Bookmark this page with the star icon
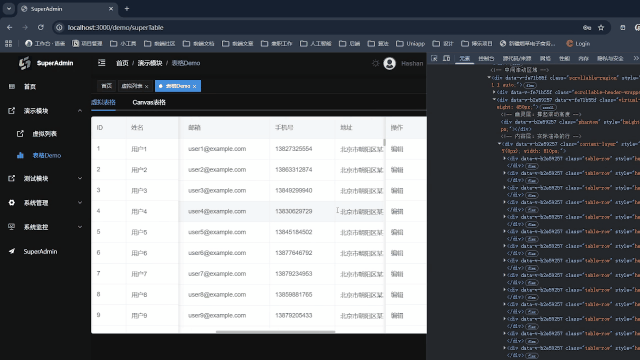Screen dimensions: 640x360 (601, 27)
